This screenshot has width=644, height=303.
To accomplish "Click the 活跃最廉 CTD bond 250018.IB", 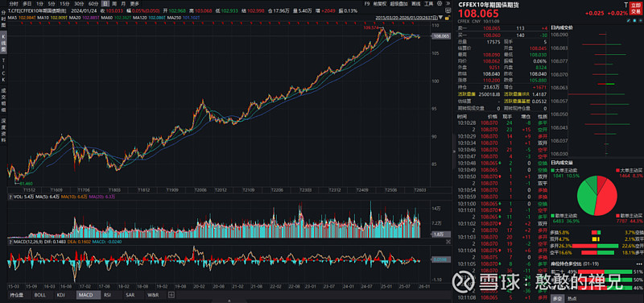I will pyautogui.click(x=489, y=94).
